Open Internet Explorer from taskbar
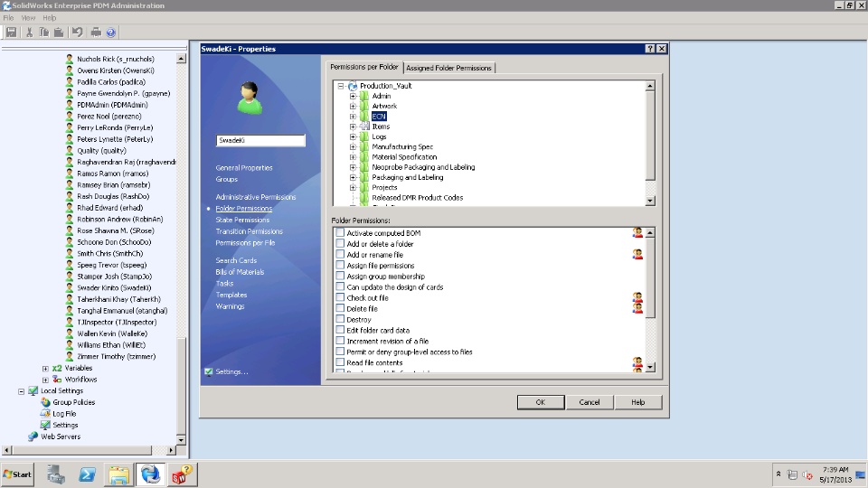Viewport: 868px width, 488px height. [x=150, y=474]
